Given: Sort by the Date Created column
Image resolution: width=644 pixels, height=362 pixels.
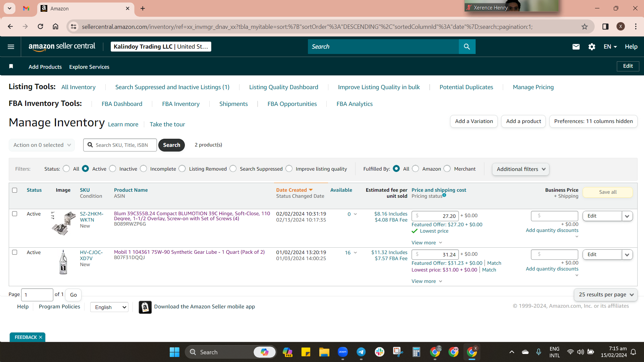Looking at the screenshot, I should [x=294, y=190].
